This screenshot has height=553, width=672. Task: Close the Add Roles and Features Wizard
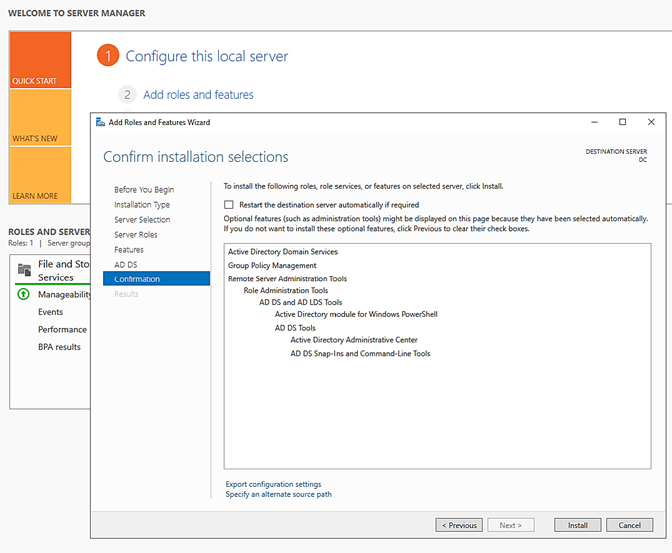649,122
